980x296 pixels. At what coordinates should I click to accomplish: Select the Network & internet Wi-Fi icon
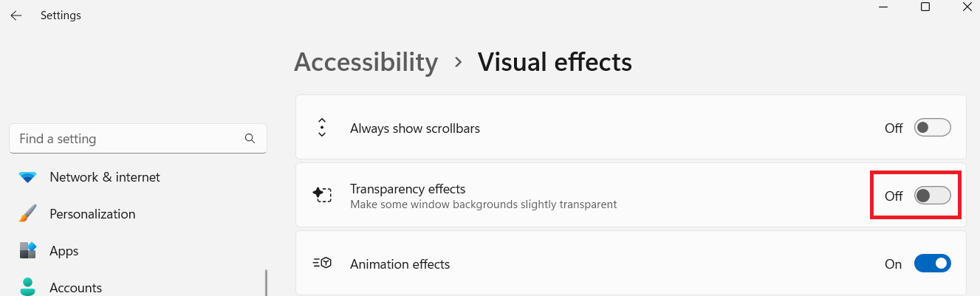(28, 177)
